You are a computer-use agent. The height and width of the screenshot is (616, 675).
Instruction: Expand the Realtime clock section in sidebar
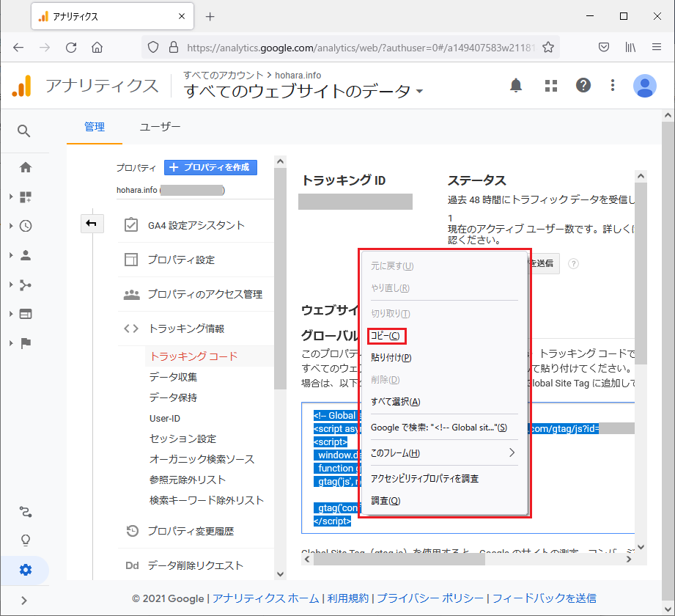click(x=26, y=226)
